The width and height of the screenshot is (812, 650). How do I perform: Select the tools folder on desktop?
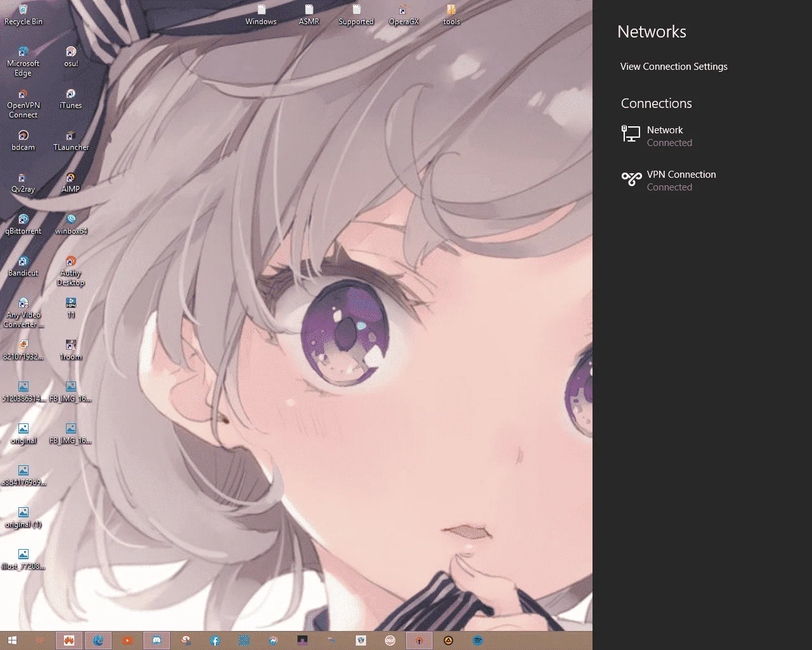coord(452,15)
